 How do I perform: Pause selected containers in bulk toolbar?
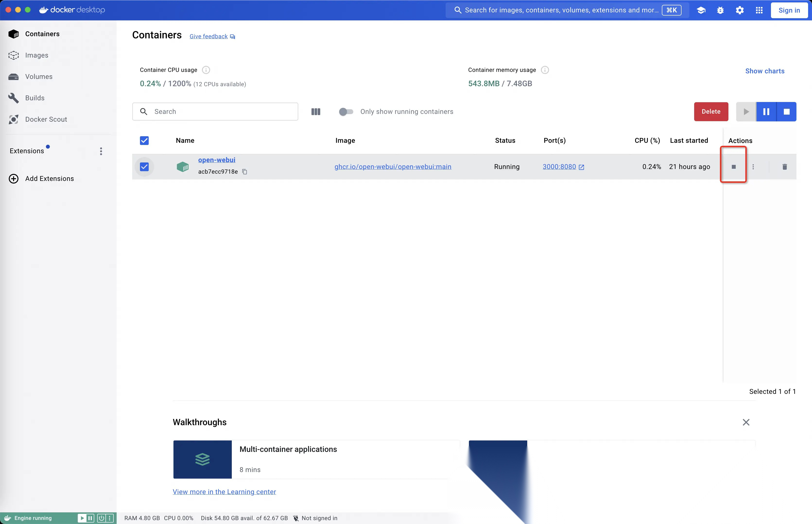click(x=766, y=112)
